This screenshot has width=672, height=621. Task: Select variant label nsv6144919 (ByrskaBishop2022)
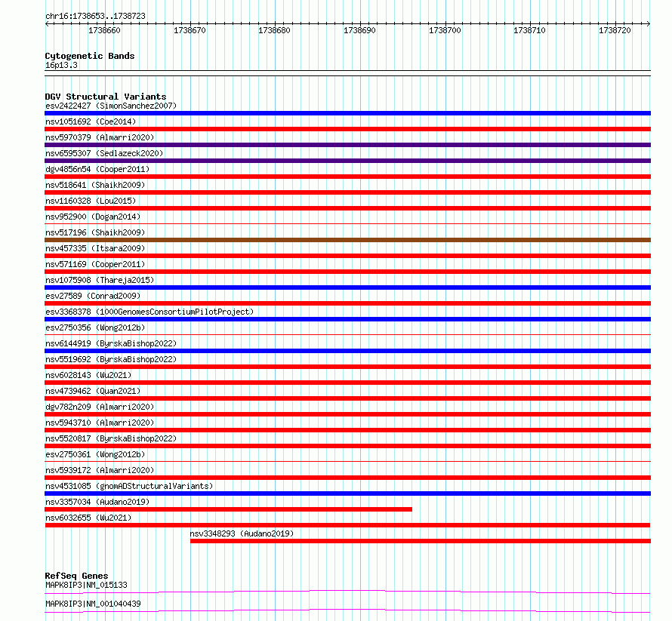111,343
